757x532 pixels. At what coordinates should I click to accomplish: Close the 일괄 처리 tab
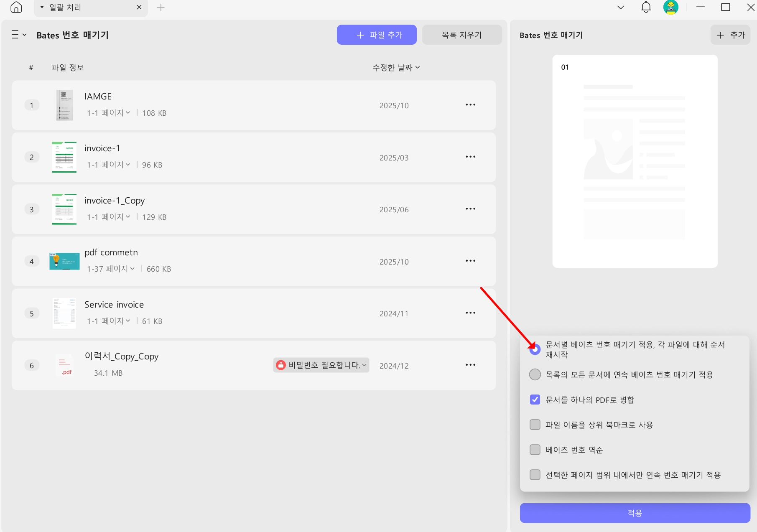(139, 8)
